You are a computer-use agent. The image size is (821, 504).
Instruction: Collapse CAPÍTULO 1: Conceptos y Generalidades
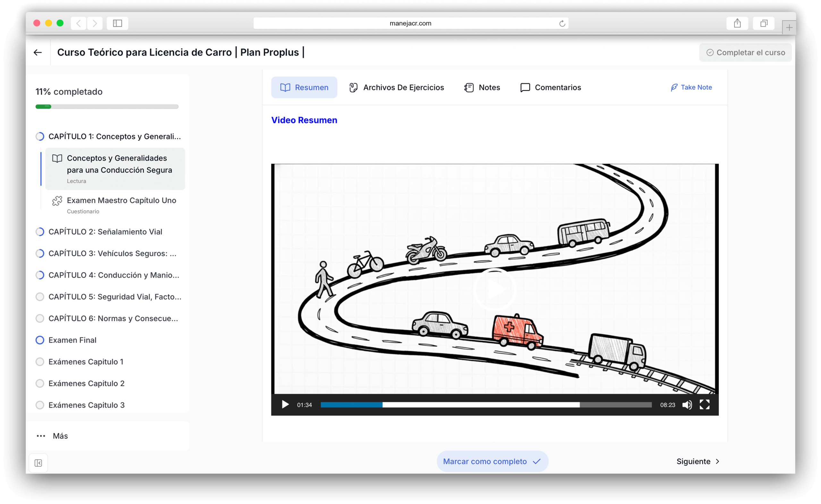pos(109,136)
